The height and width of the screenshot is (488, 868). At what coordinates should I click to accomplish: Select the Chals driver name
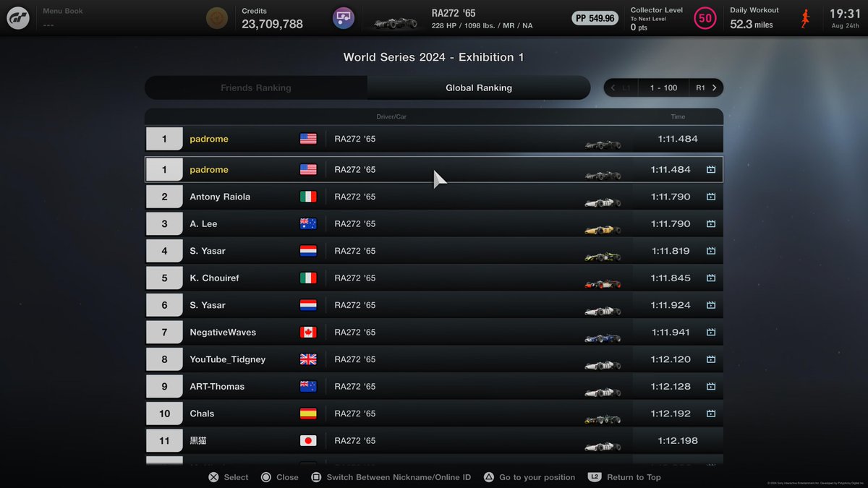pos(202,414)
